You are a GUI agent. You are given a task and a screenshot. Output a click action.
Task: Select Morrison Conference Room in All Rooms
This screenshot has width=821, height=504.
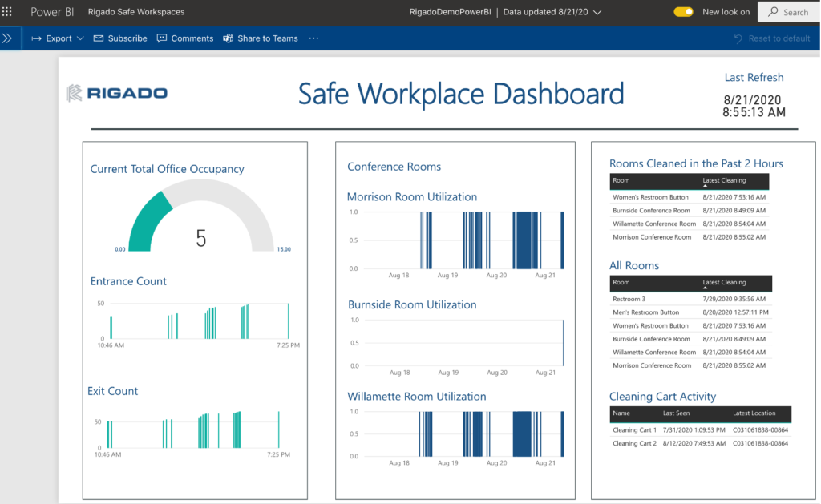point(691,365)
